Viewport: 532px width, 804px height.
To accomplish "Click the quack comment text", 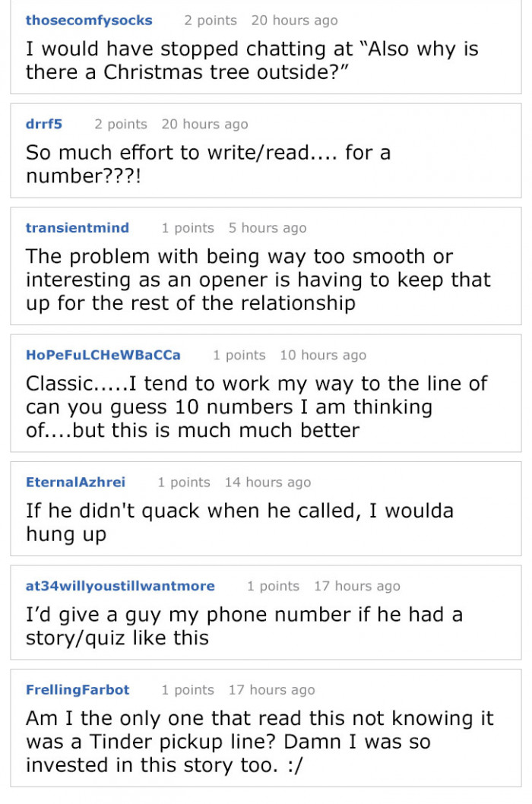I will point(239,522).
